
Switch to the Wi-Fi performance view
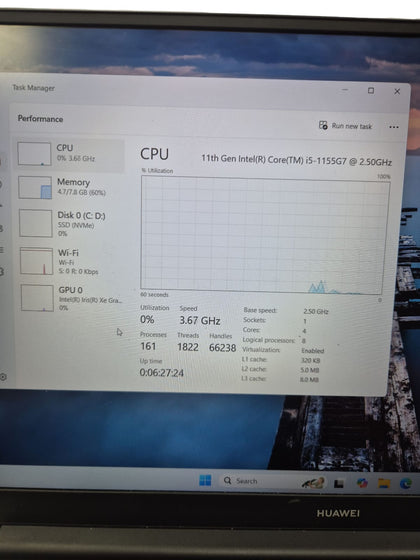tap(71, 261)
